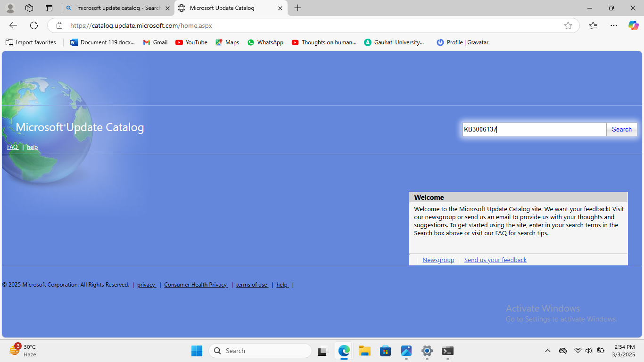The height and width of the screenshot is (362, 644).
Task: Open the YouTube bookmark in the favorites bar
Action: pos(191,42)
